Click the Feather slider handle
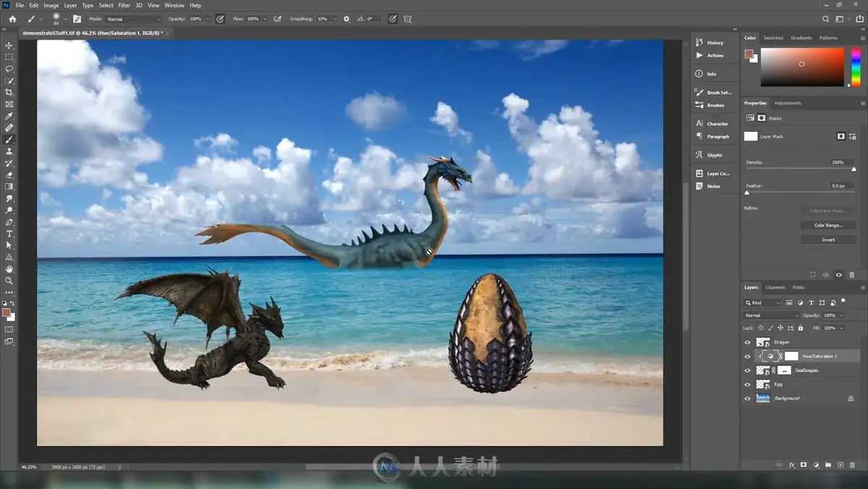868x489 pixels. point(747,193)
